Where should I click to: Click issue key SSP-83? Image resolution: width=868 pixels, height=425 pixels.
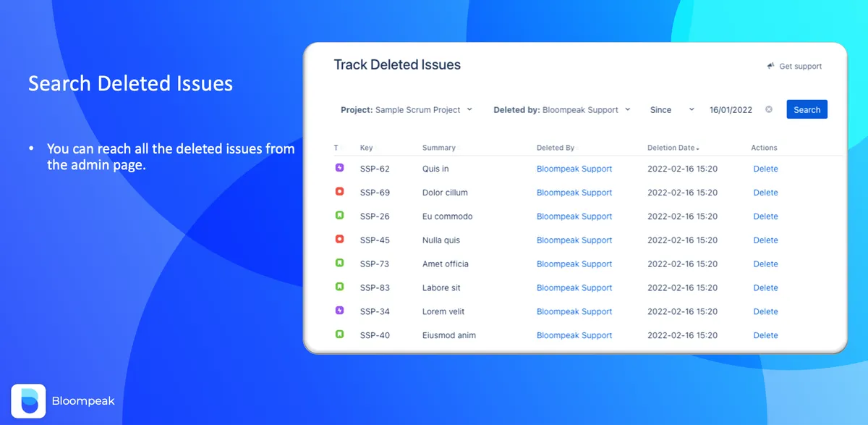375,288
